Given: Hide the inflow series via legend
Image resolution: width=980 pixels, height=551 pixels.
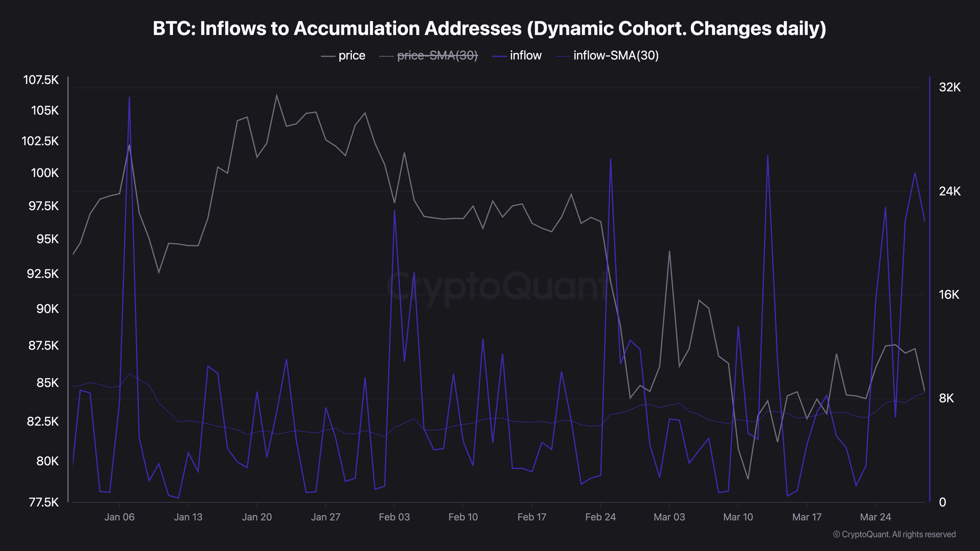Looking at the screenshot, I should pyautogui.click(x=517, y=56).
